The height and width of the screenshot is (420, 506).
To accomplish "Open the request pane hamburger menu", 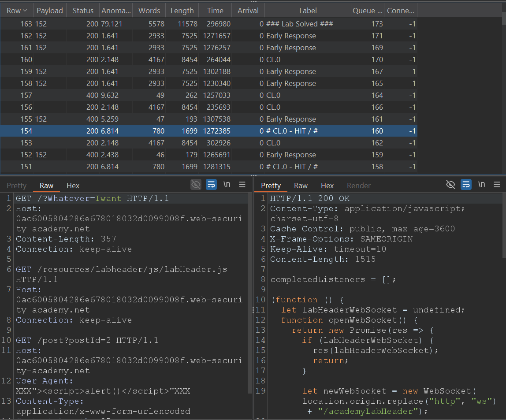I will pyautogui.click(x=242, y=185).
